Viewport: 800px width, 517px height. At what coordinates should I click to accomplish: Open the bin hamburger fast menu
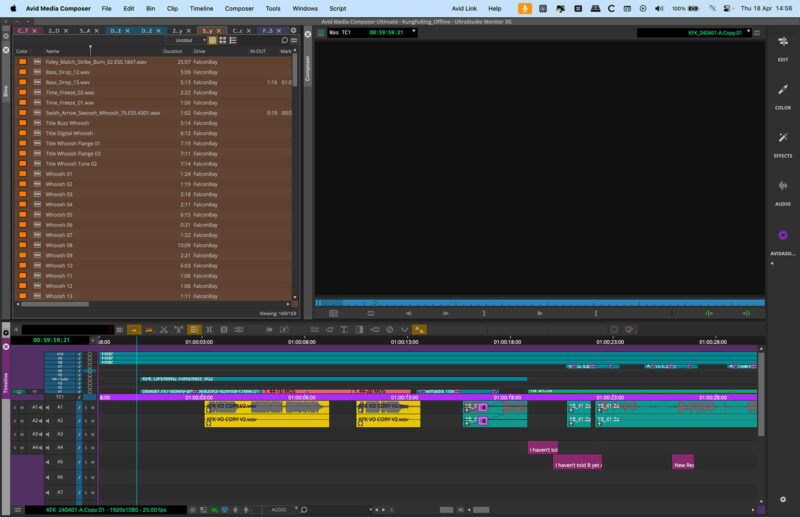tap(295, 41)
